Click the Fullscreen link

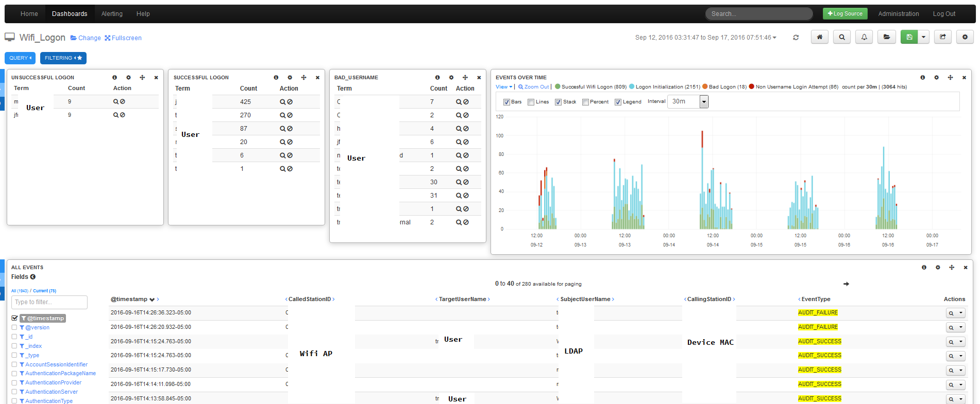click(x=123, y=38)
